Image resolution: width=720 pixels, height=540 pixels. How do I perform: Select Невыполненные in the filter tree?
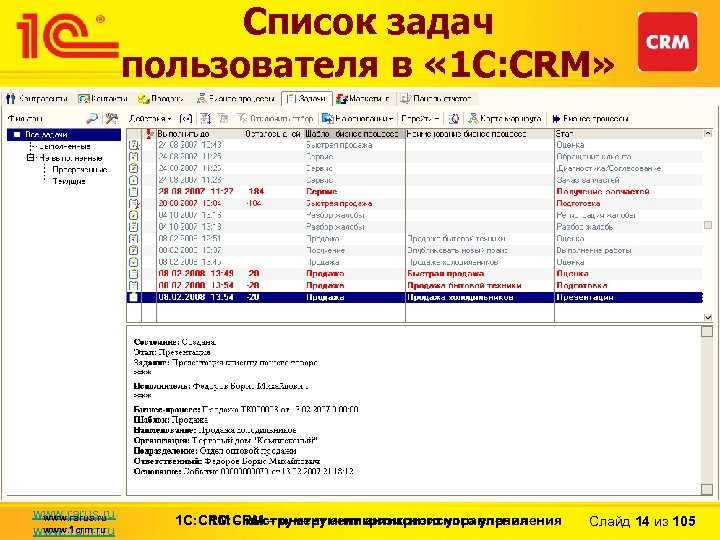pos(70,158)
